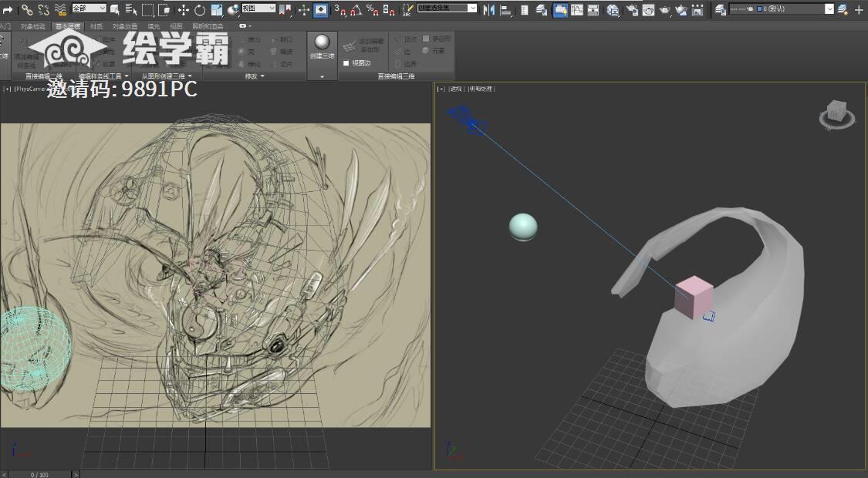Select the Link tool in main toolbar
The image size is (868, 478).
pos(27,9)
